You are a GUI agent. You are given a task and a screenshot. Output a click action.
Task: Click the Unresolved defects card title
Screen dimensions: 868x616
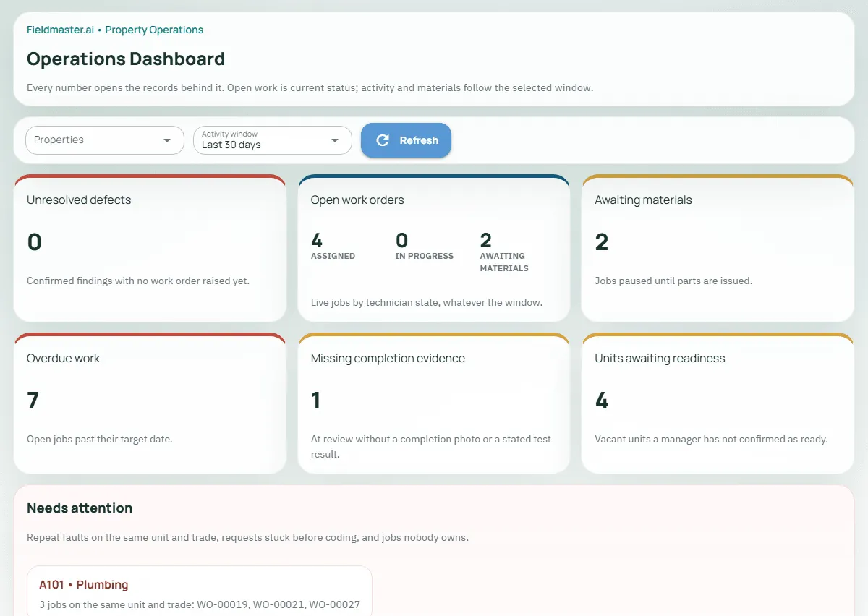point(79,200)
